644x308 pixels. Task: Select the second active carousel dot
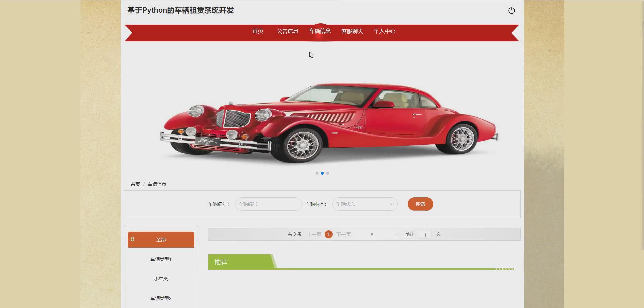322,173
